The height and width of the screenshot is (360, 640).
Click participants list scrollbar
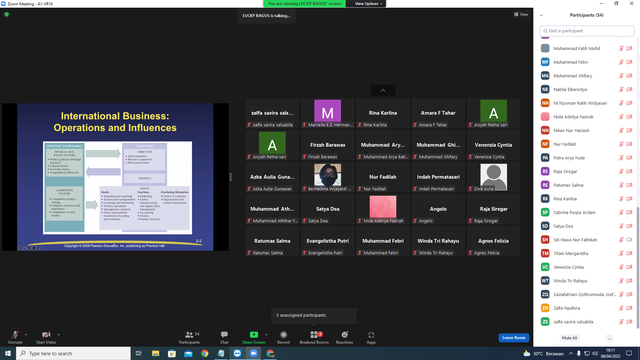pyautogui.click(x=638, y=267)
